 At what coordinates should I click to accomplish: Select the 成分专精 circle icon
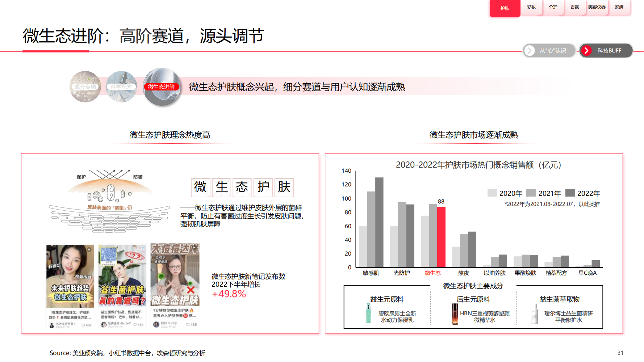coord(85,87)
